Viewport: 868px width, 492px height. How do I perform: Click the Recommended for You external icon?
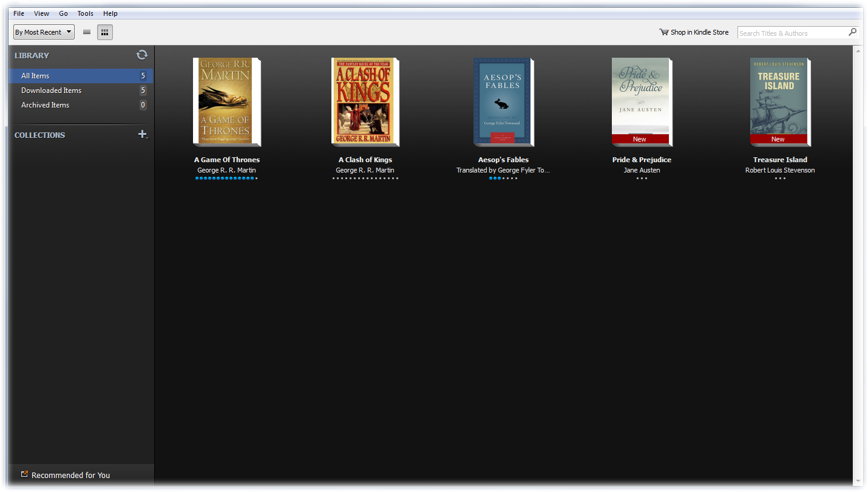coord(24,474)
